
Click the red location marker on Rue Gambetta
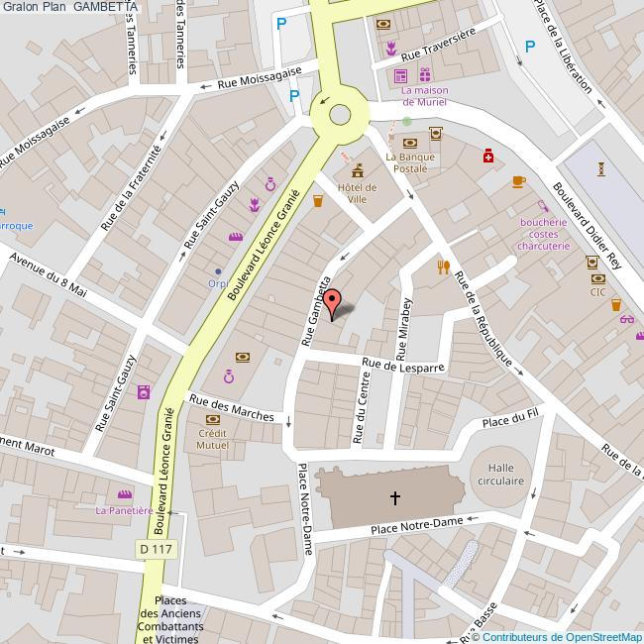[x=334, y=302]
